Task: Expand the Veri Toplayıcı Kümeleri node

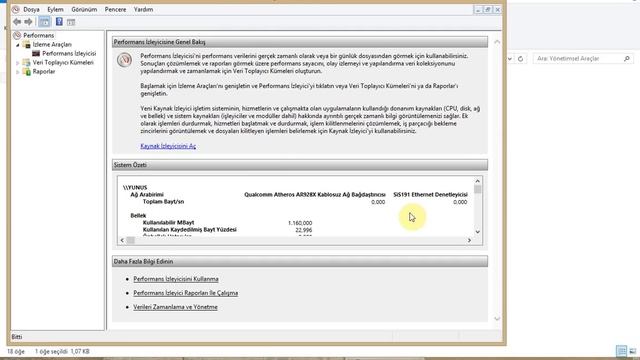Action: [18, 63]
